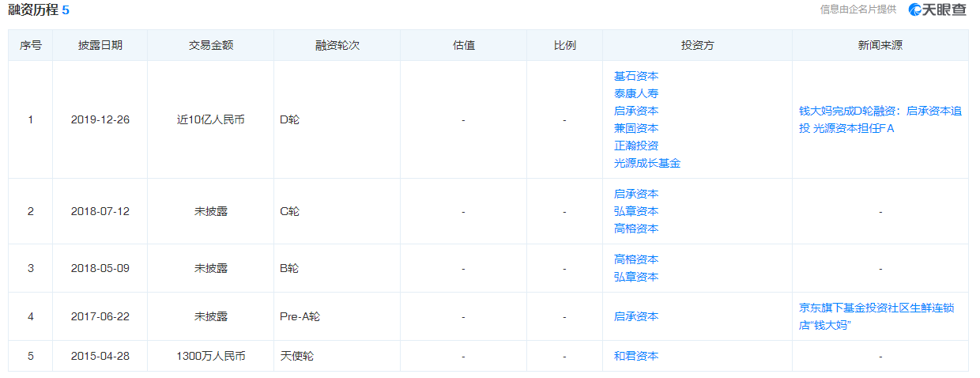Viewport: 980px width, 378px height.
Task: Click the 披露日期 column header
Action: [100, 45]
